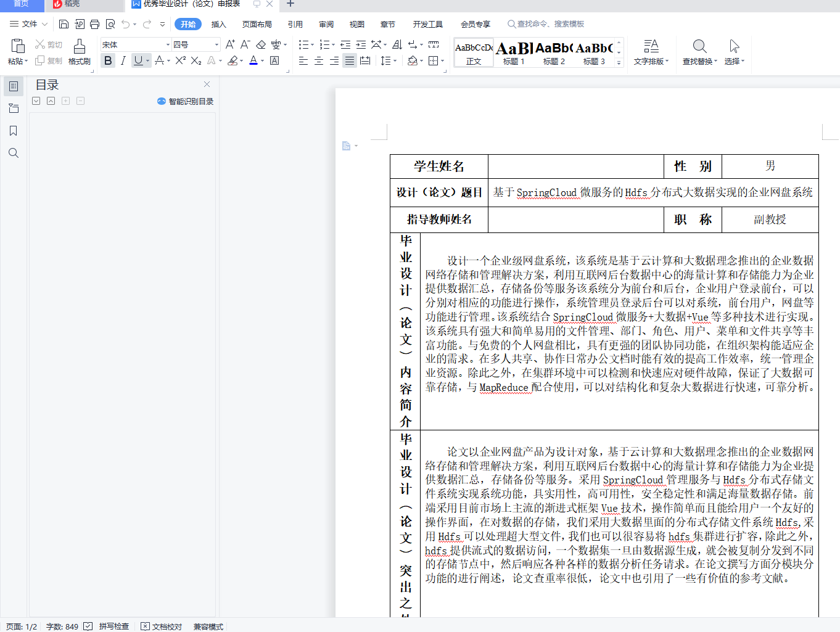The image size is (840, 632).
Task: Expand the 文件 menu
Action: coord(29,24)
